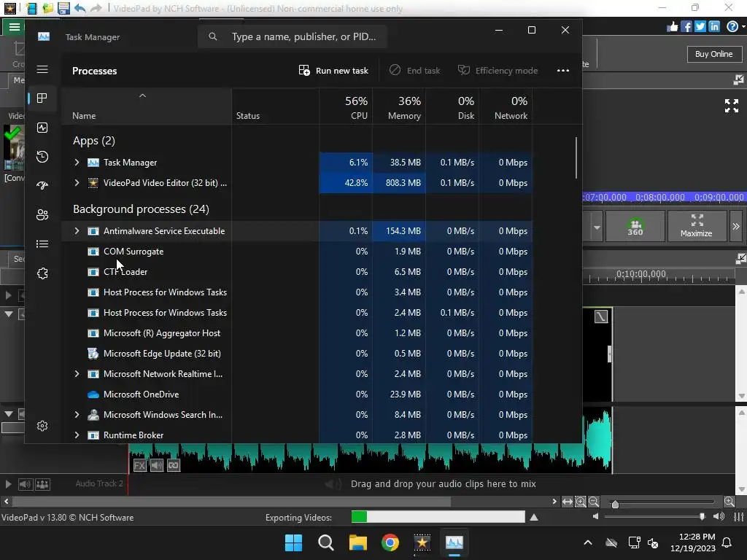Click the timeline zoom out magnifier
Screen dimensions: 747x560
(594, 502)
